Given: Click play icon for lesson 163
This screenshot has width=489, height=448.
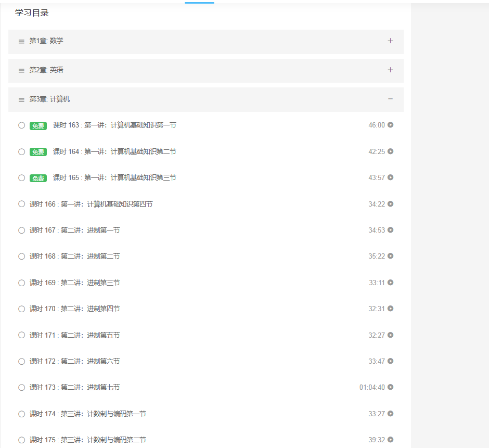Looking at the screenshot, I should point(390,125).
